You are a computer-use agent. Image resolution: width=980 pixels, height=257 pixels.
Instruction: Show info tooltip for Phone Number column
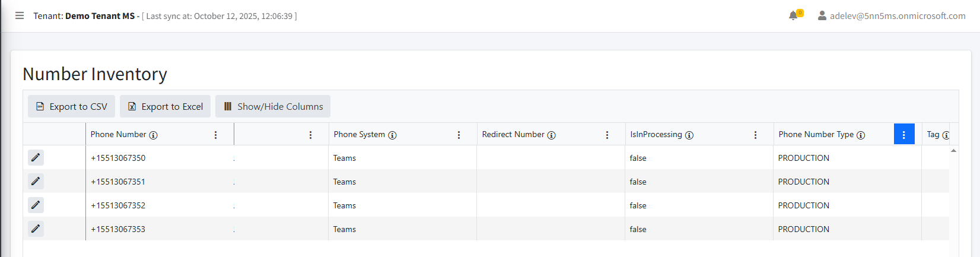153,135
